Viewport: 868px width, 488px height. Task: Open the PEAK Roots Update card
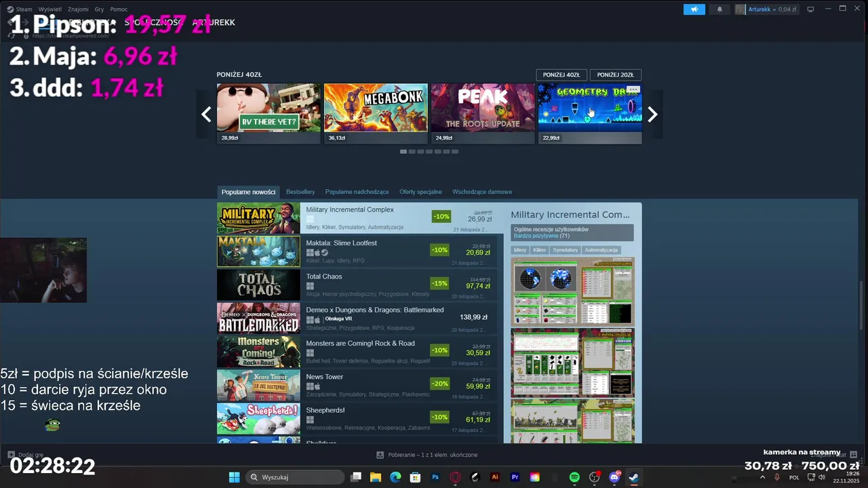point(483,114)
